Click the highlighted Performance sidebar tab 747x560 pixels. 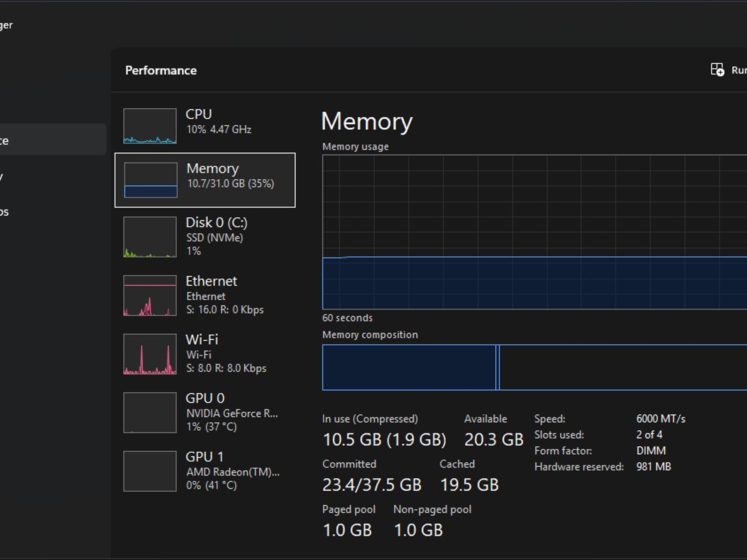coord(51,140)
